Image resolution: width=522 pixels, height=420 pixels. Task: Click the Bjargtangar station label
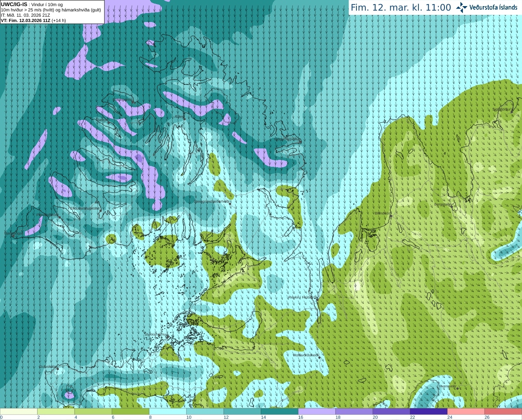click(x=13, y=233)
